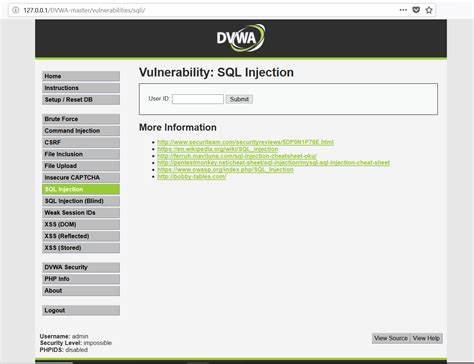This screenshot has width=474, height=364.
Task: Click the View Source button
Action: tap(391, 338)
